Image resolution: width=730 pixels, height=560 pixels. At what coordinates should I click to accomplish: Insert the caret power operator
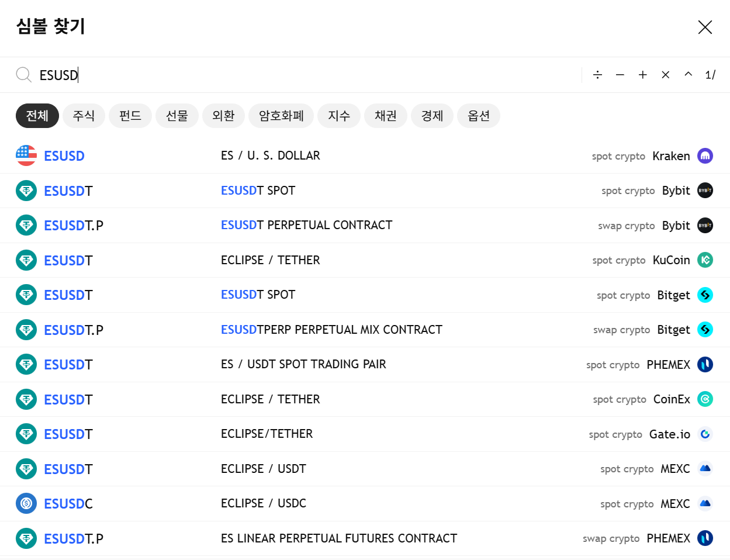coord(689,75)
